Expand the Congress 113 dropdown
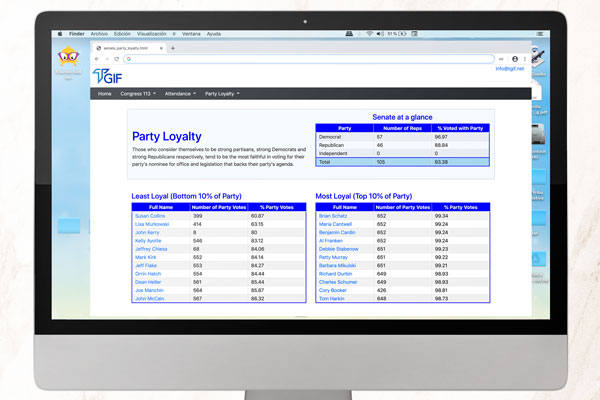600x400 pixels. [x=142, y=93]
